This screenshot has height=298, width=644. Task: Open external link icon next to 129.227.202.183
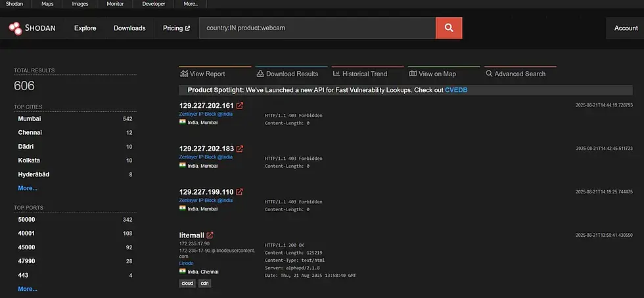click(x=240, y=149)
